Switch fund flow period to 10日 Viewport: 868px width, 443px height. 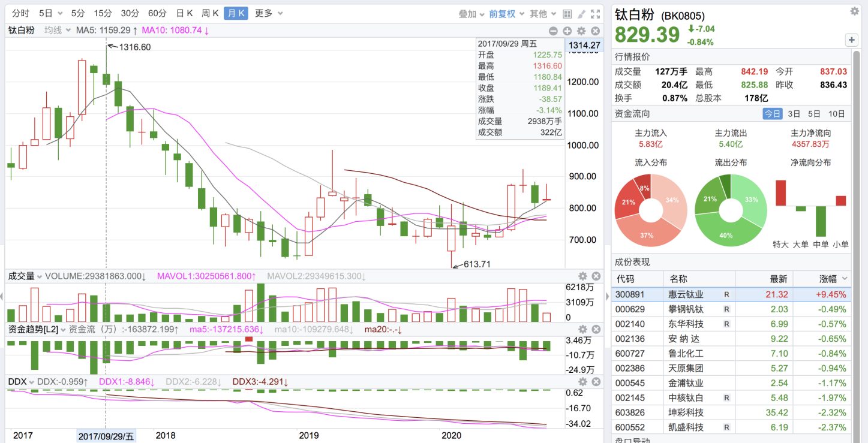[x=836, y=114]
